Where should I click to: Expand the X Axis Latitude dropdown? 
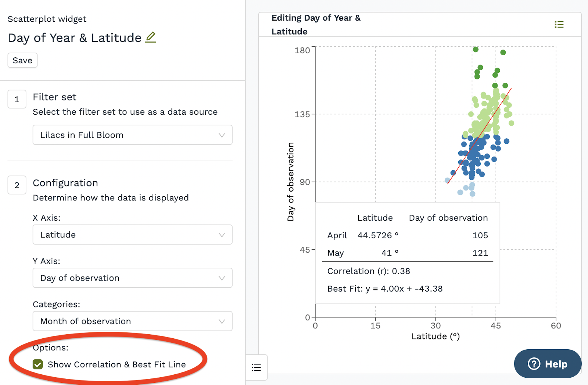point(132,235)
